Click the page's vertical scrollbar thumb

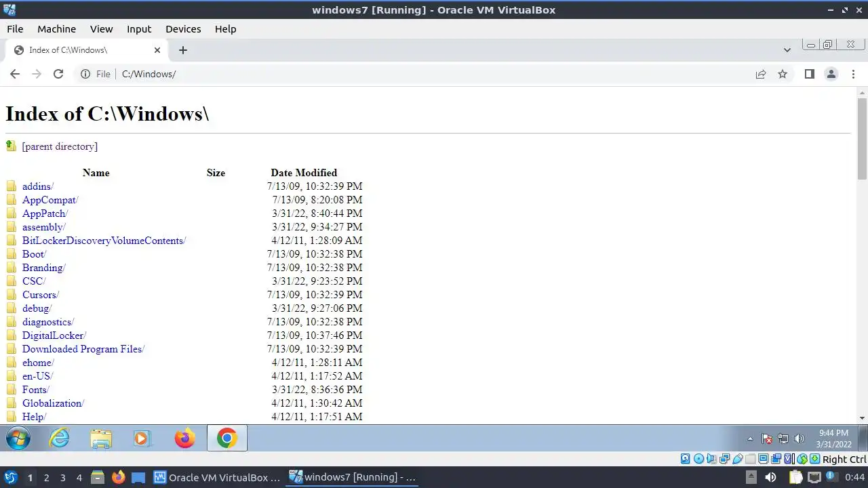(862, 138)
